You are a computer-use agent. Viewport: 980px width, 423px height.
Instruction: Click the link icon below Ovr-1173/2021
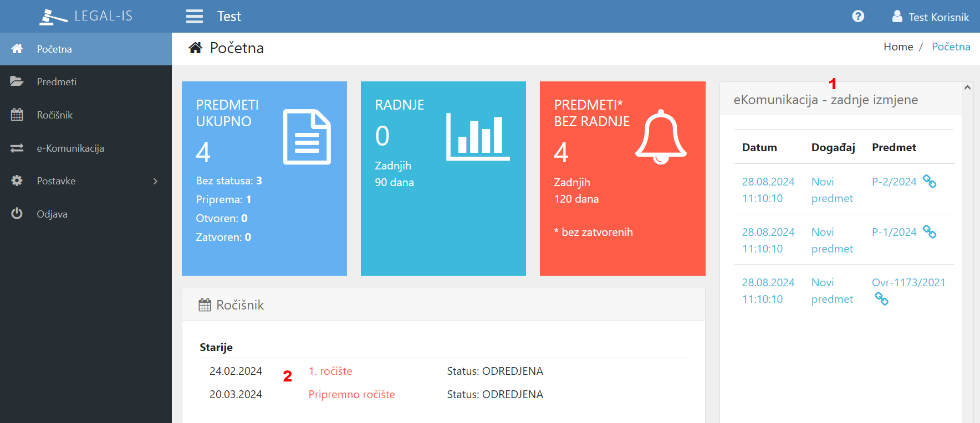point(881,299)
